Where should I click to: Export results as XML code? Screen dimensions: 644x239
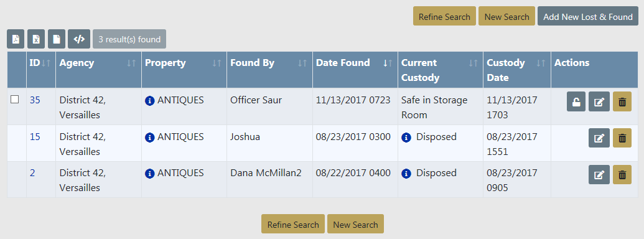[79, 39]
